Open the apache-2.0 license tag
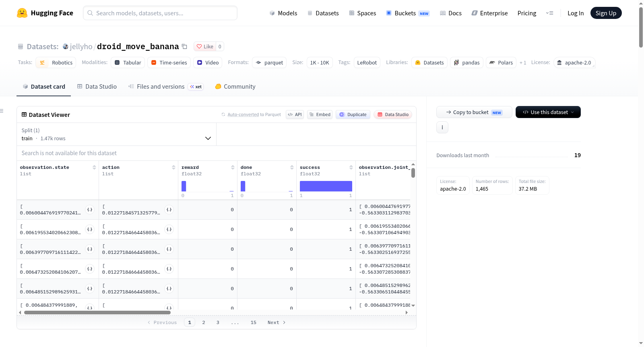 [x=574, y=62]
